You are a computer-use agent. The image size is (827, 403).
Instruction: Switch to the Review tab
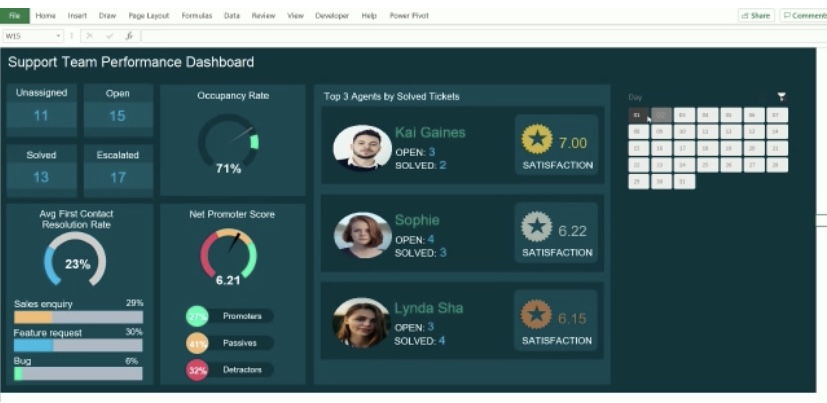click(x=263, y=16)
